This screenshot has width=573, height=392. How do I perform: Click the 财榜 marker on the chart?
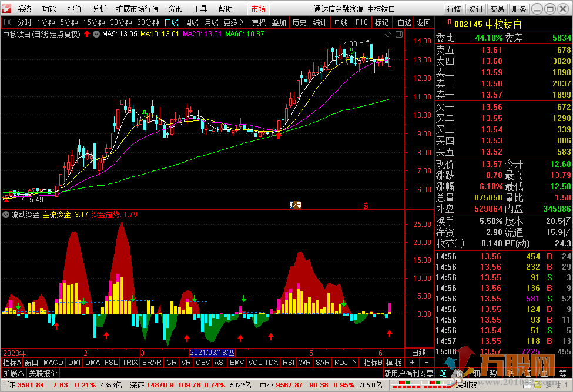point(295,205)
